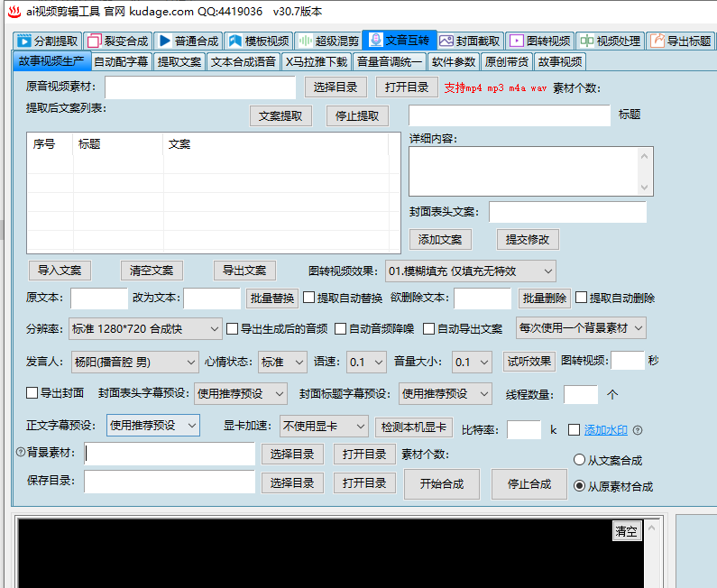
Task: Click 清空 button in the log console
Action: tap(626, 531)
